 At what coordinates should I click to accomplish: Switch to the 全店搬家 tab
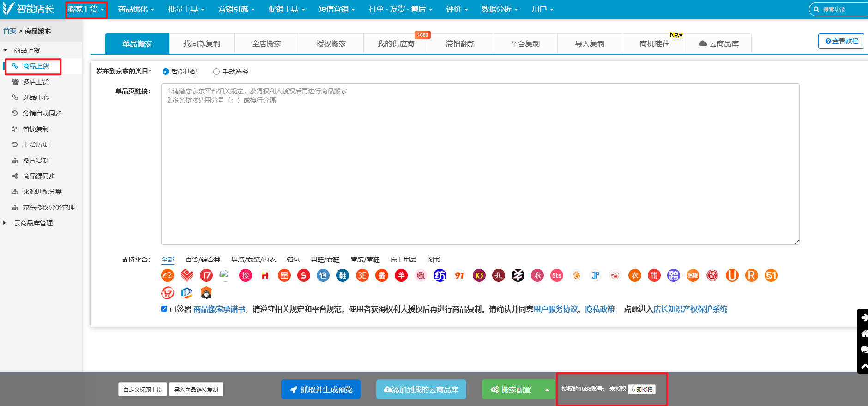pyautogui.click(x=266, y=44)
